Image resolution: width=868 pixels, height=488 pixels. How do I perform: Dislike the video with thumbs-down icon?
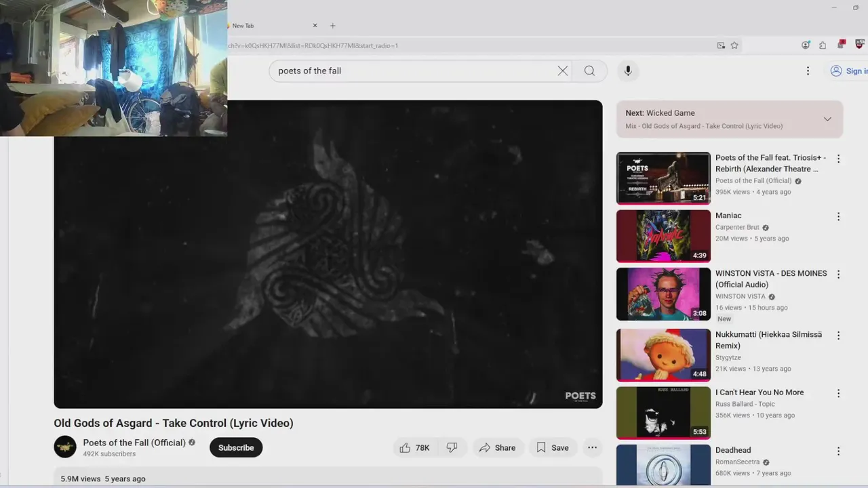pos(452,447)
